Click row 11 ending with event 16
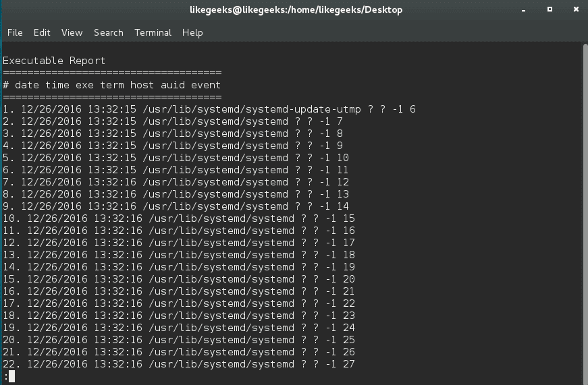This screenshot has height=385, width=588. point(179,231)
